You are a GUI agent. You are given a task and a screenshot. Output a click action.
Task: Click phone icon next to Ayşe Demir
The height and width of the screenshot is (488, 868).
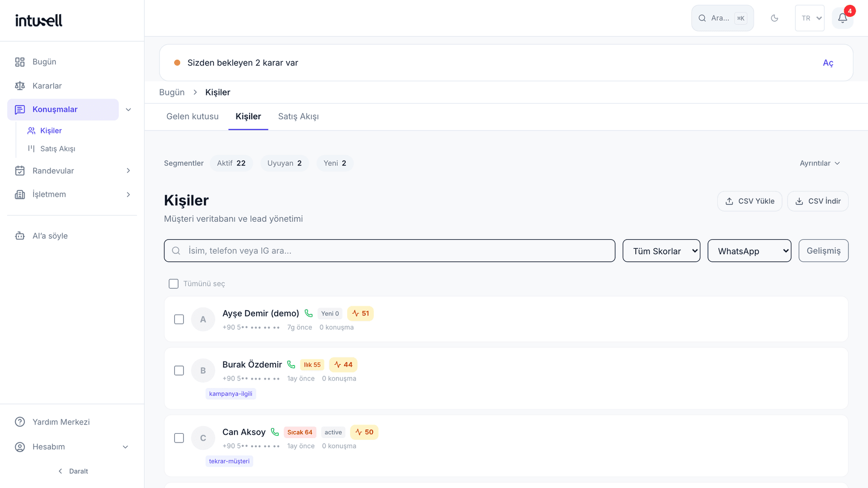[x=309, y=313]
